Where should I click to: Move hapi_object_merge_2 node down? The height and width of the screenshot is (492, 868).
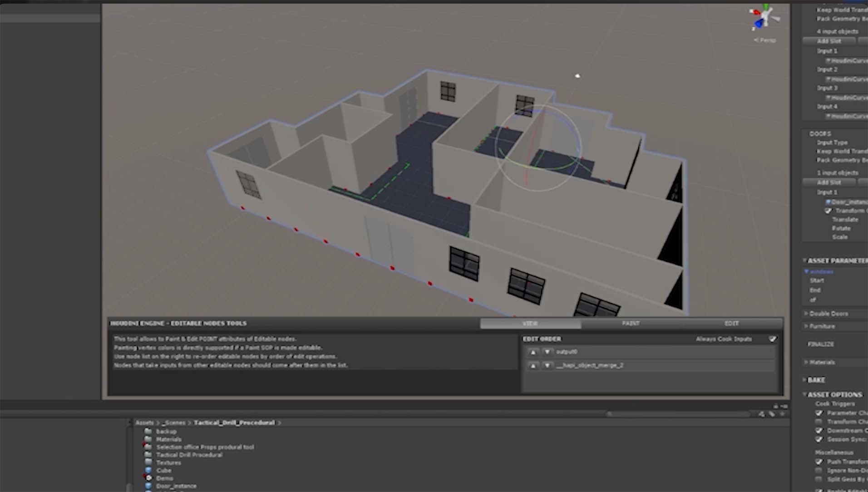[547, 365]
